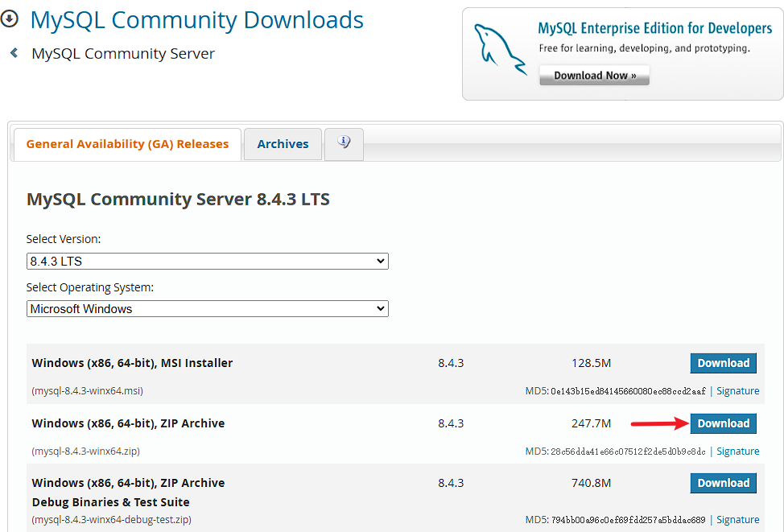Download the Debug Binaries & Test Suite ZIP

pyautogui.click(x=723, y=483)
